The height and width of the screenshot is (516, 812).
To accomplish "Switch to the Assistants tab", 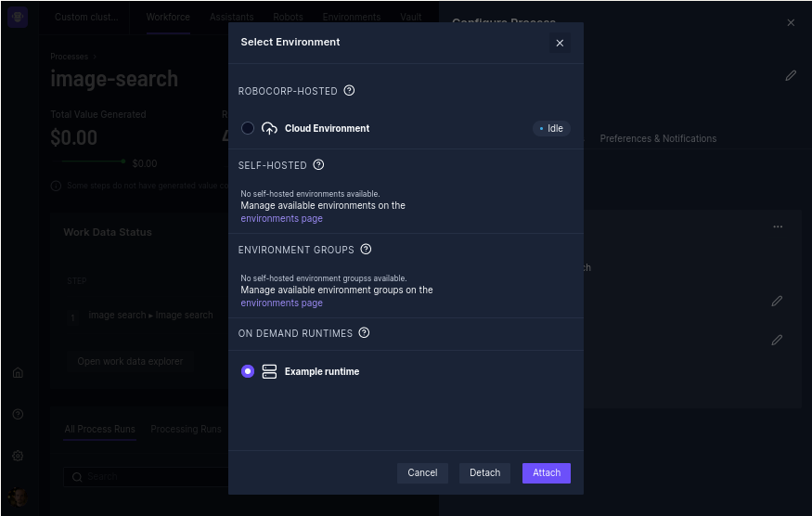I will [231, 17].
